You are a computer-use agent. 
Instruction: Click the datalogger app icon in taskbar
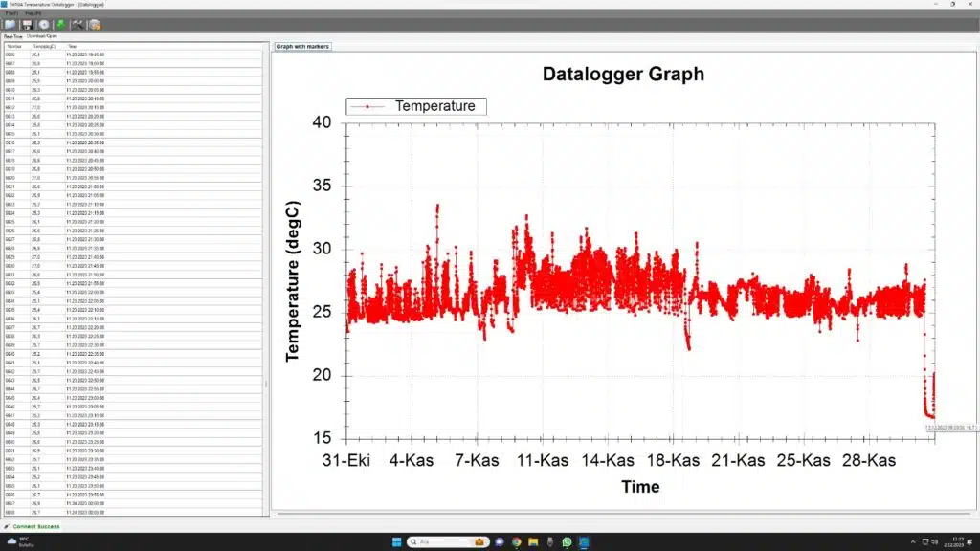tap(584, 541)
